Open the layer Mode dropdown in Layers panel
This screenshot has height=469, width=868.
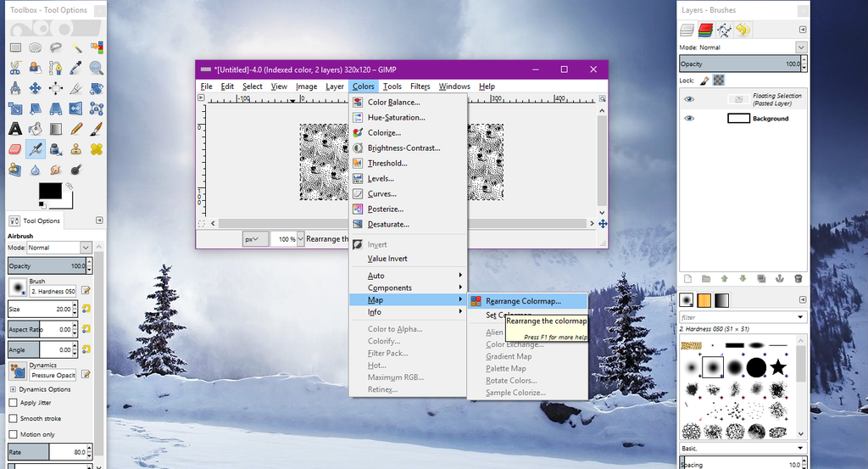pos(801,47)
